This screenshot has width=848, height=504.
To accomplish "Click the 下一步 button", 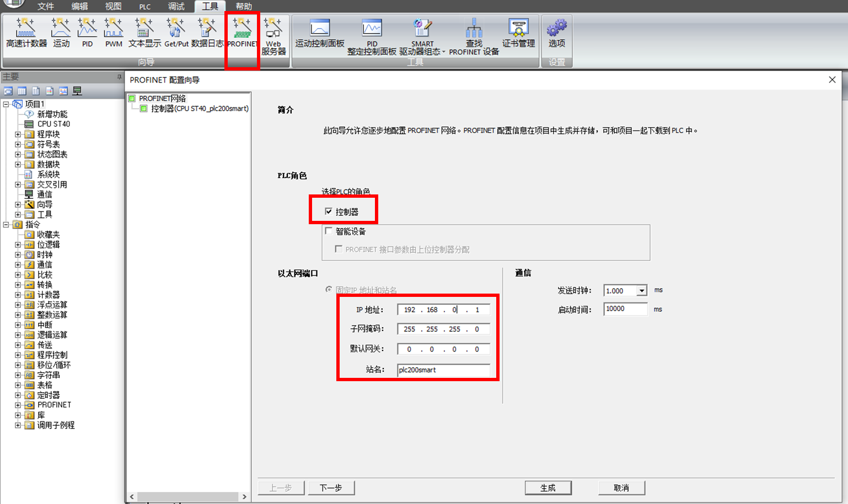I will (331, 487).
